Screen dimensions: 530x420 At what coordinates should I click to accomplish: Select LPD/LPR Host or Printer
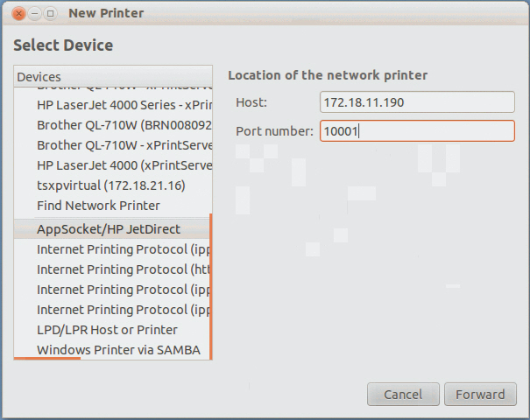tap(107, 330)
